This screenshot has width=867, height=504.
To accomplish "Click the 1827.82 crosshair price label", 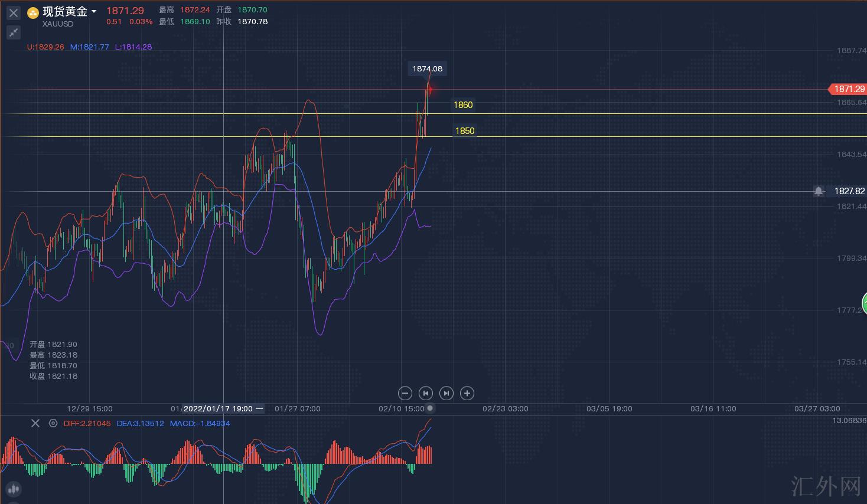I will pyautogui.click(x=849, y=191).
